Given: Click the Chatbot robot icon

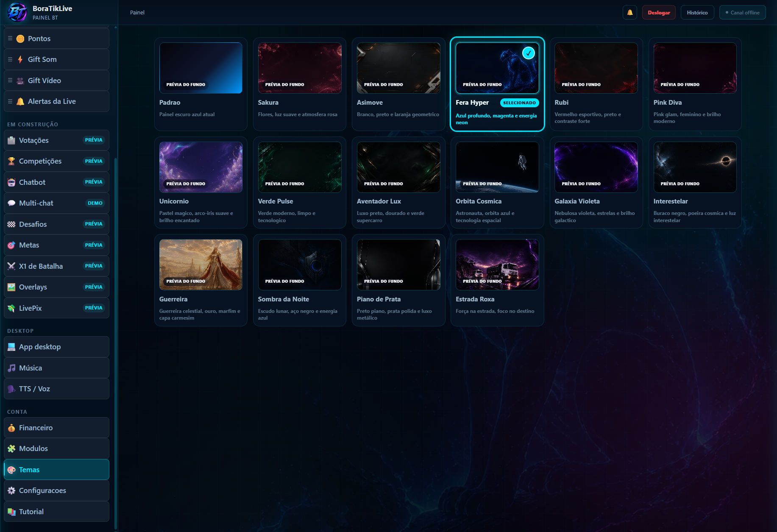Looking at the screenshot, I should [x=11, y=182].
